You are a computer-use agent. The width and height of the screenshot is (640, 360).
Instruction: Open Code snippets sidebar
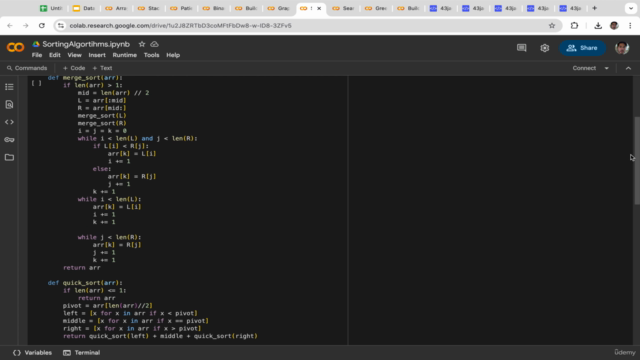(9, 122)
